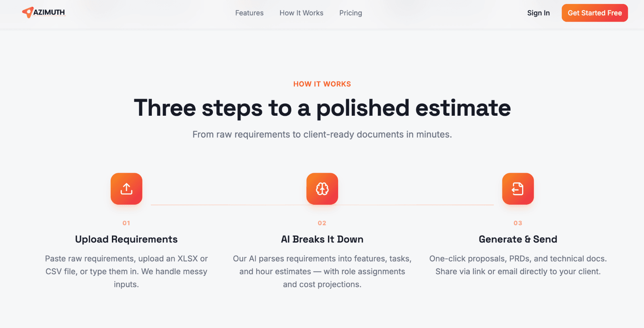Click the headline Three steps to a polished estimate
Image resolution: width=644 pixels, height=328 pixels.
[x=322, y=108]
